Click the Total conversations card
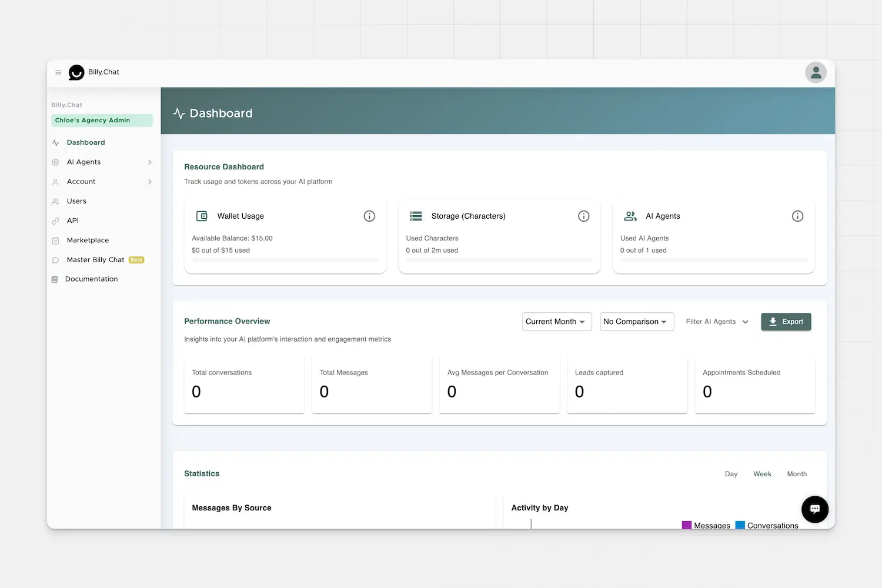The image size is (882, 588). tap(244, 385)
